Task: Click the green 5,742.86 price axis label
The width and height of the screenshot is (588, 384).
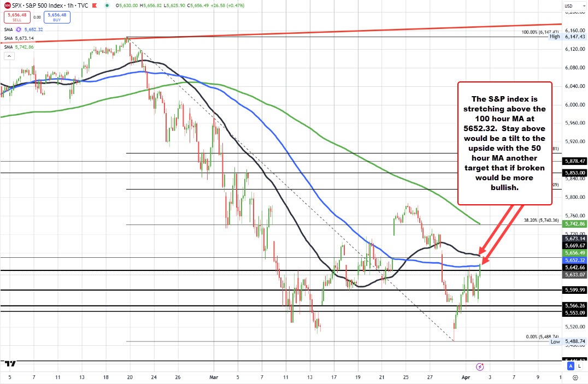Action: coord(575,224)
